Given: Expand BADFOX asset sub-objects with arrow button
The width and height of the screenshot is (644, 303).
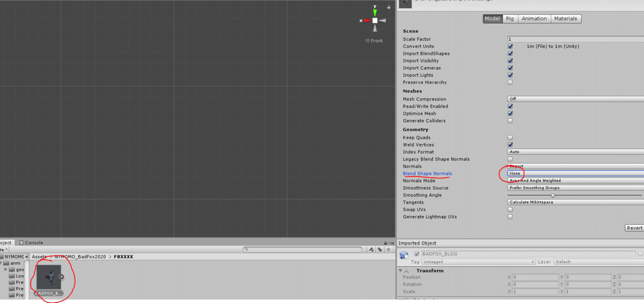Looking at the screenshot, I should [61, 277].
